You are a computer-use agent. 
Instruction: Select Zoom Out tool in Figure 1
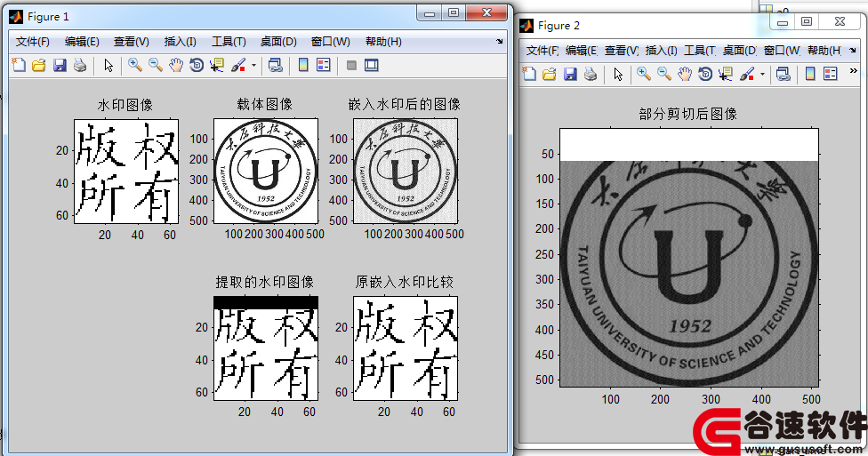point(156,65)
